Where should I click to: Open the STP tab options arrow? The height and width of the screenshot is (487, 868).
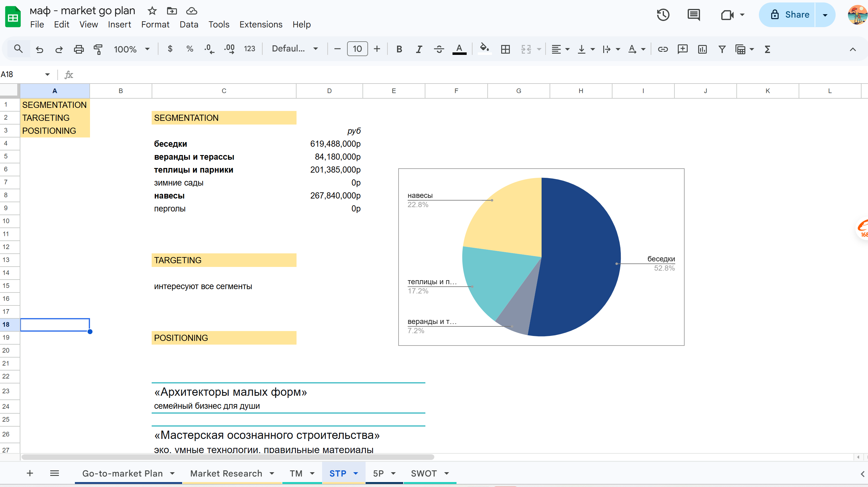355,473
